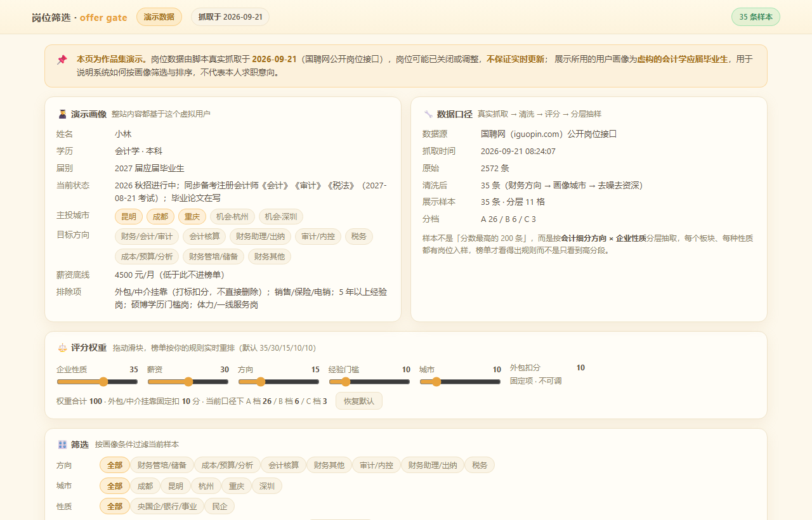
Task: Click the 2026-09-21 08:24:07 capture time value
Action: [518, 151]
